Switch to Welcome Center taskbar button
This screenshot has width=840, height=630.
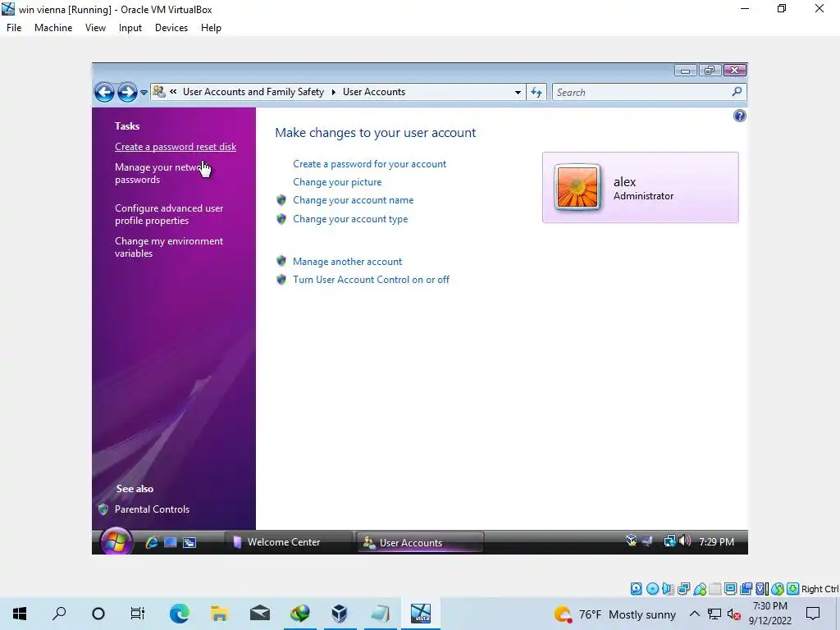point(288,542)
